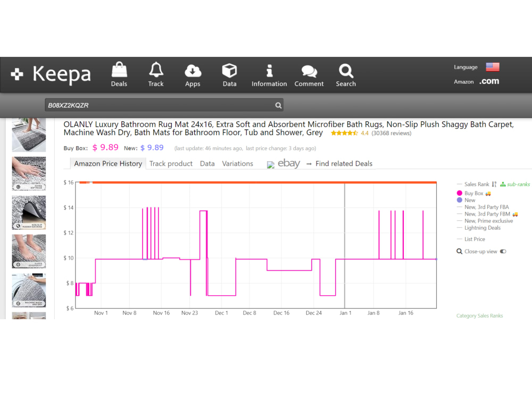Click the Keepa plus logo icon
532x399 pixels.
[x=17, y=74]
